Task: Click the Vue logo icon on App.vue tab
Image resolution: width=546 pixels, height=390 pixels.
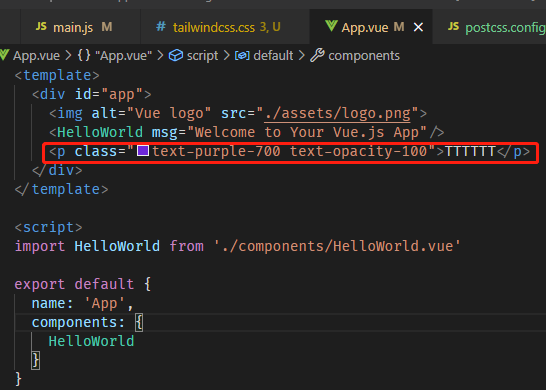Action: pyautogui.click(x=331, y=26)
